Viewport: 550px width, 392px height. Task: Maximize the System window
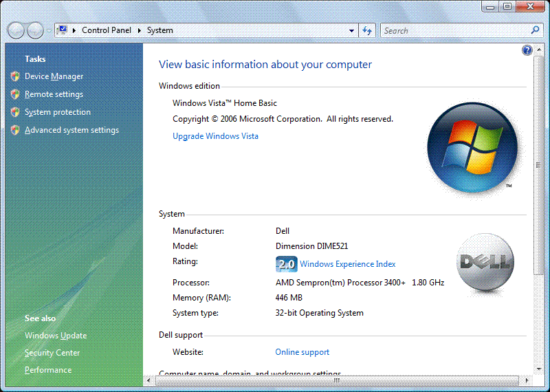point(507,6)
